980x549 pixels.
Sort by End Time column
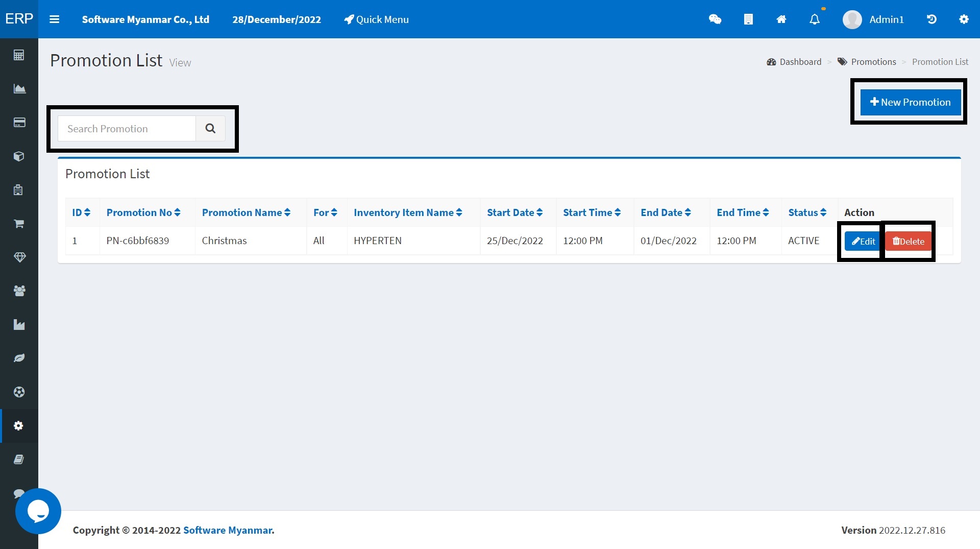[743, 212]
